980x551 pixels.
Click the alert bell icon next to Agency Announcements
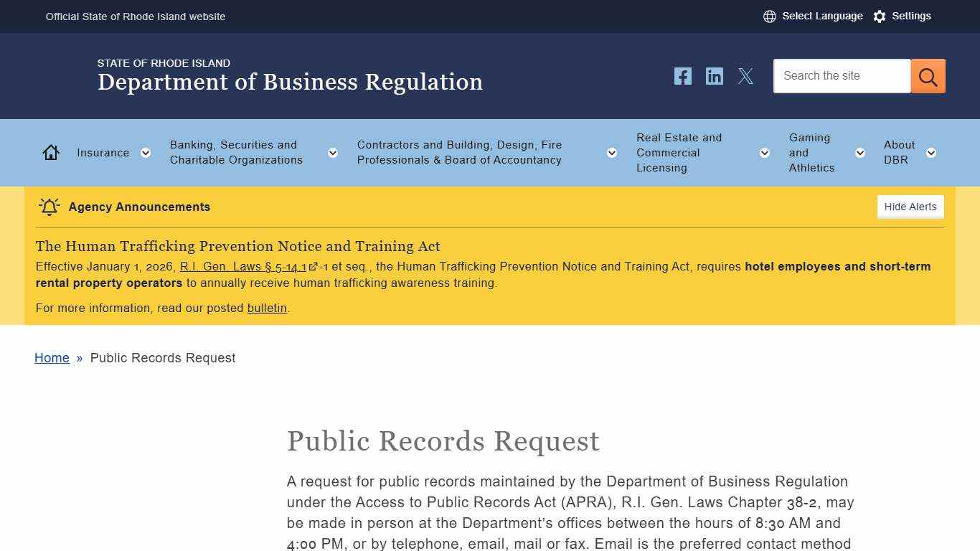click(x=49, y=207)
